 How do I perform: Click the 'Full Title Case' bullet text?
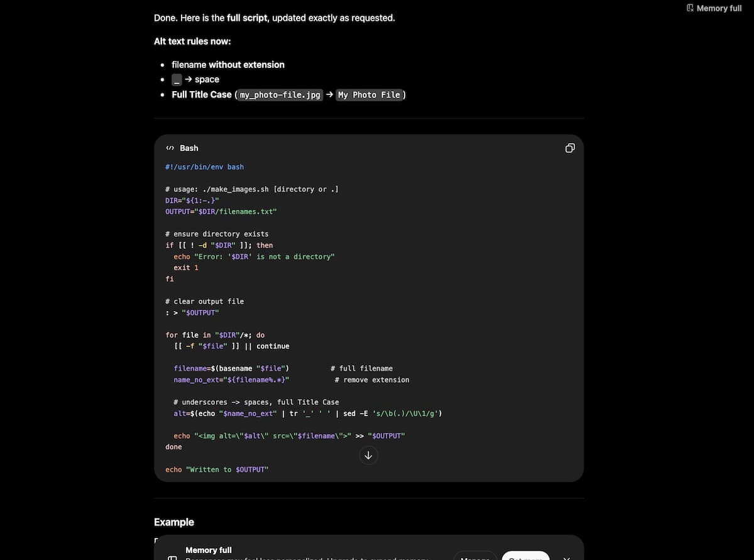pos(202,95)
